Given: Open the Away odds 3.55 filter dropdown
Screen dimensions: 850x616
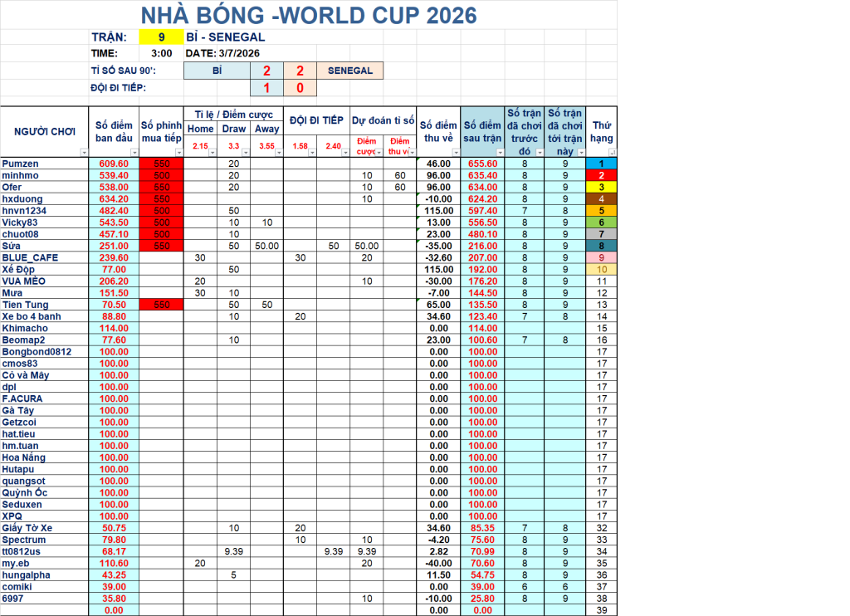Looking at the screenshot, I should coord(279,153).
